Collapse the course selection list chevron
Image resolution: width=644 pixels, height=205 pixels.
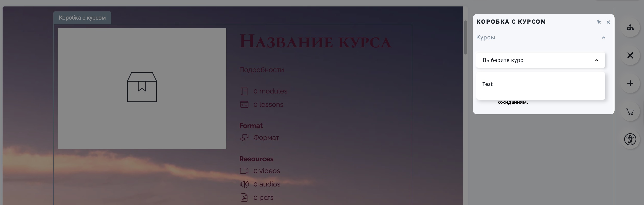click(597, 60)
